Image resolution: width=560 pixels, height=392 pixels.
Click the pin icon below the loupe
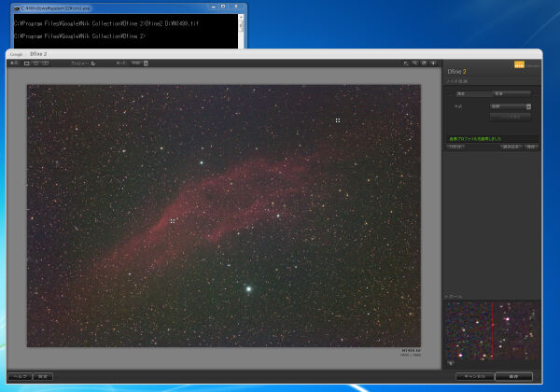point(451,363)
